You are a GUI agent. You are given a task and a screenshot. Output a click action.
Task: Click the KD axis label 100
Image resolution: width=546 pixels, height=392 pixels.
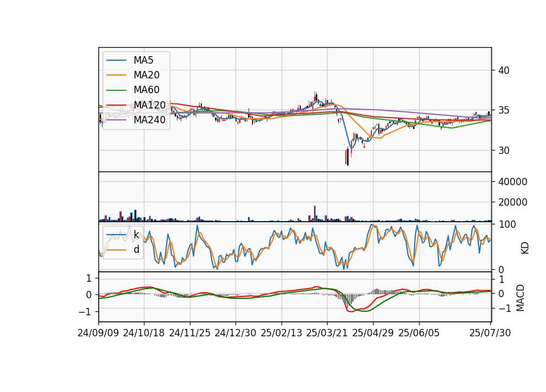pyautogui.click(x=507, y=225)
